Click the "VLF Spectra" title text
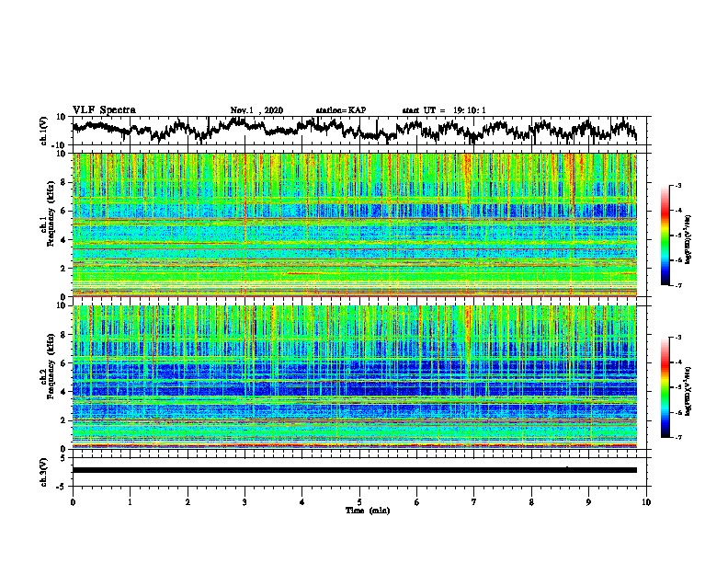728x563 pixels. [104, 110]
